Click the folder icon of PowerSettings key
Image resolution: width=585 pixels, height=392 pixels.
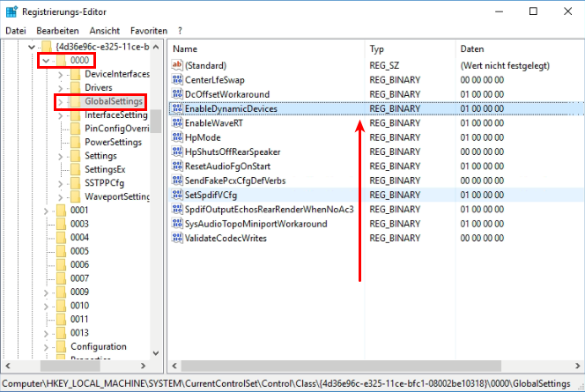pyautogui.click(x=76, y=142)
